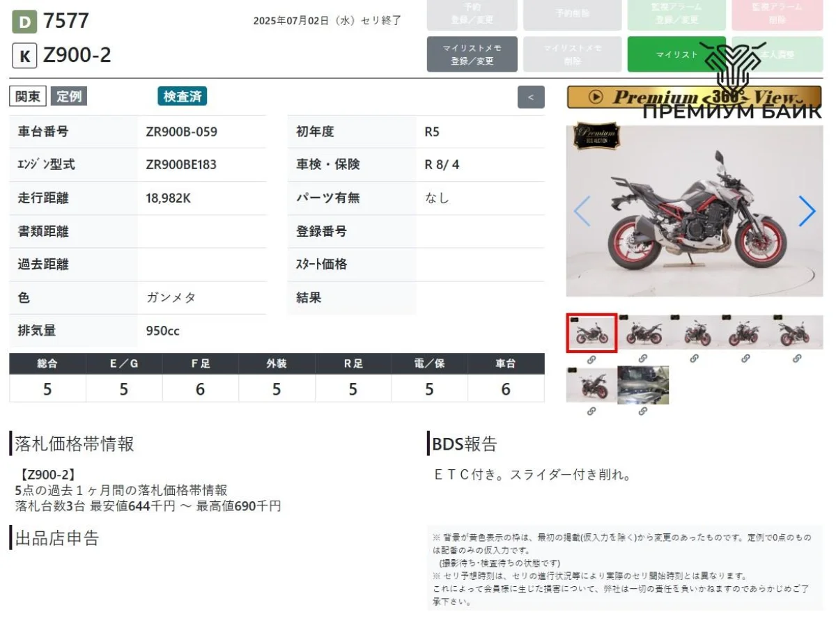Play the Premium 360° View banner

tap(694, 97)
